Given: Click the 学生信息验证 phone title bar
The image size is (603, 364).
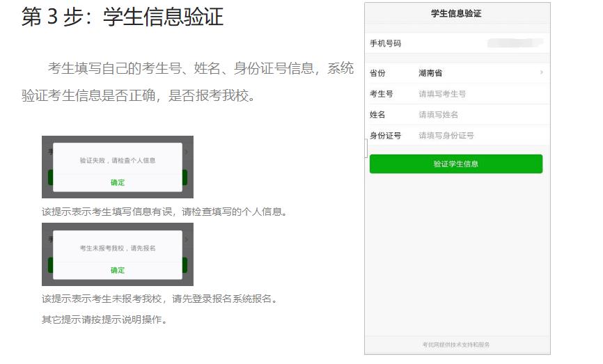Looking at the screenshot, I should [456, 13].
